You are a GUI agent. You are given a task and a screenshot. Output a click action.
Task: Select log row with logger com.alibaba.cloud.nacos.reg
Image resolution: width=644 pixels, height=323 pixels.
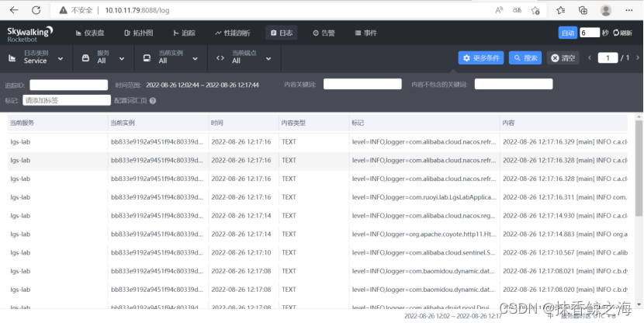pyautogui.click(x=317, y=216)
